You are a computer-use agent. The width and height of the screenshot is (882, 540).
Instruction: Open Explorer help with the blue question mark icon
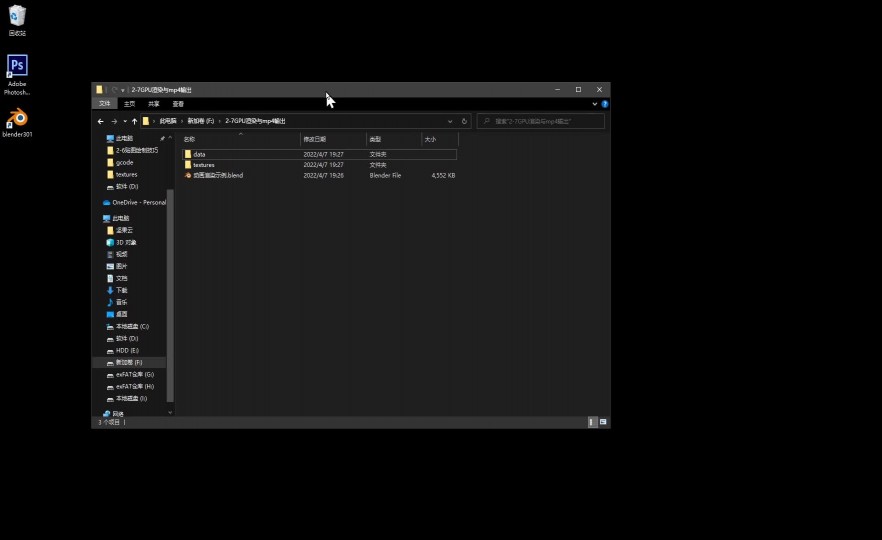pos(605,104)
